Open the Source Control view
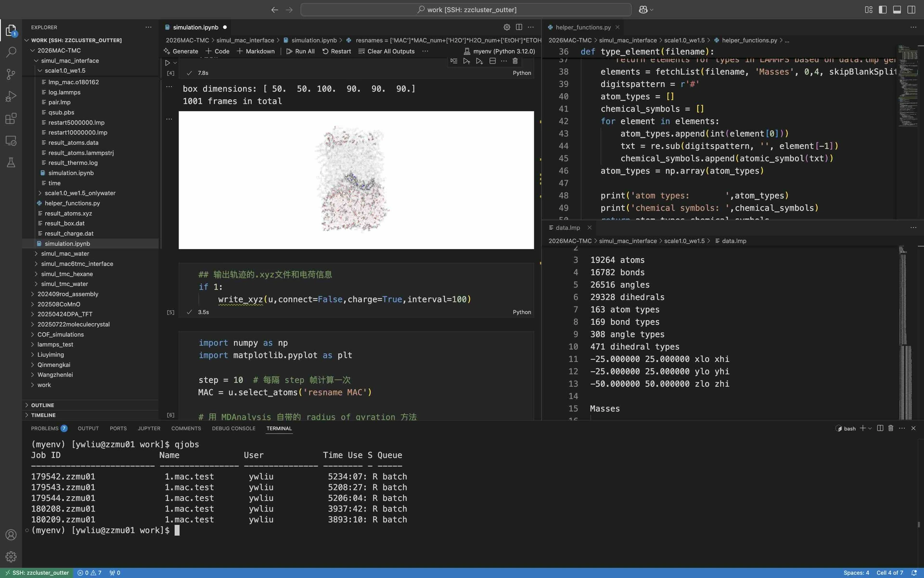Viewport: 924px width, 578px height. (11, 74)
